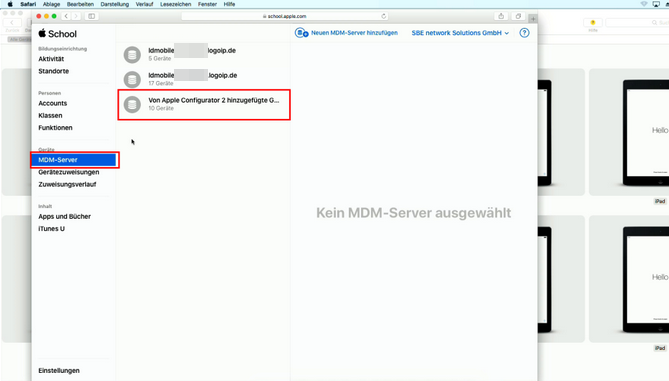669x381 pixels.
Task: Click yellow Hilfe icon in background window
Action: (x=593, y=22)
